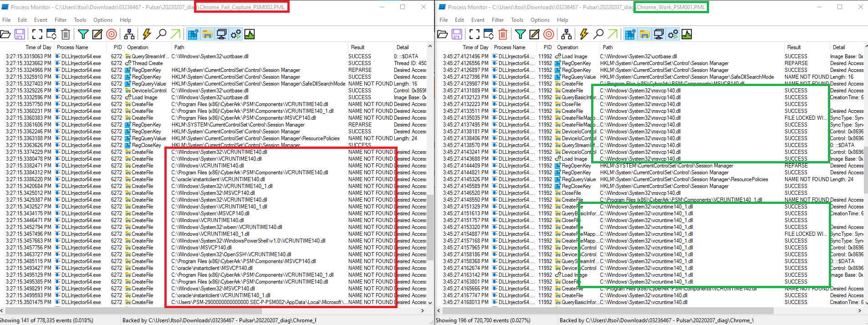The height and width of the screenshot is (325, 868).
Task: Toggle Autoscroll icon in right window toolbar
Action: 489,34
